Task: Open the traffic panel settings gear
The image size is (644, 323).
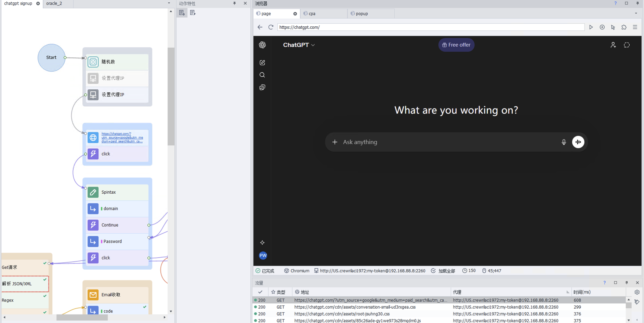Action: [637, 292]
